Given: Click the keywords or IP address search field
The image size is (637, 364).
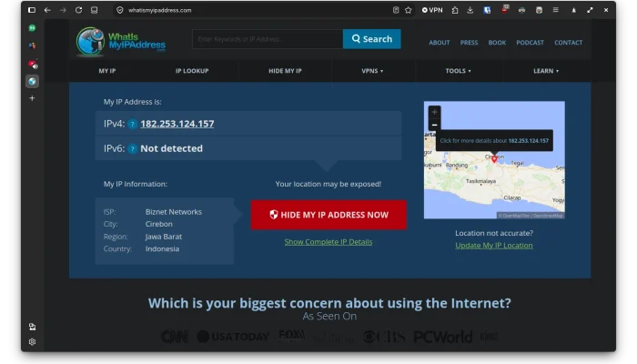Looking at the screenshot, I should pyautogui.click(x=268, y=39).
